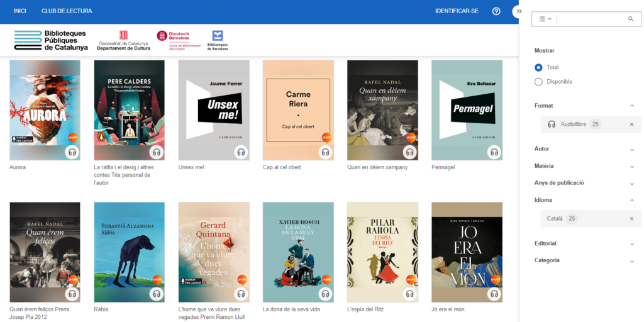Click the headphones icon on Ràbia cover

point(157,294)
